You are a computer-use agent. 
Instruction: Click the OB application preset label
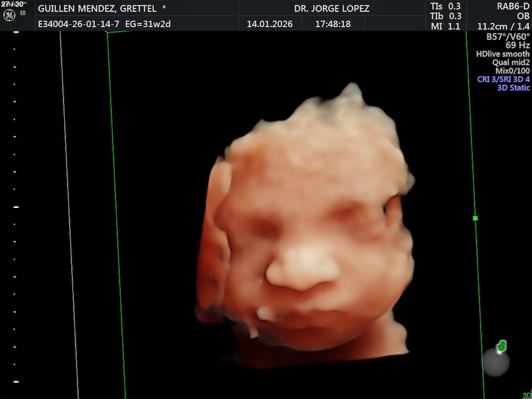[x=523, y=16]
